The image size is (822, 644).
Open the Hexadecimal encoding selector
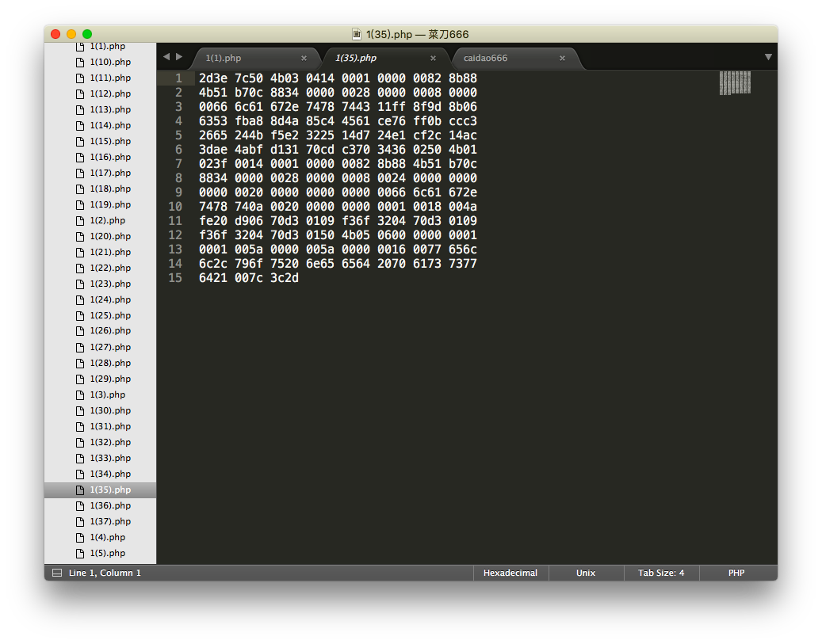click(x=510, y=573)
